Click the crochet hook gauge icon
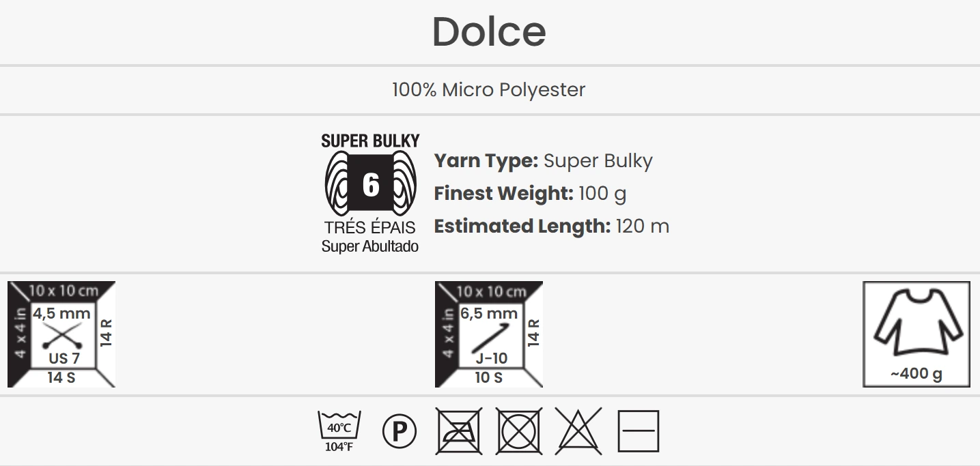This screenshot has width=980, height=466. pos(489,334)
